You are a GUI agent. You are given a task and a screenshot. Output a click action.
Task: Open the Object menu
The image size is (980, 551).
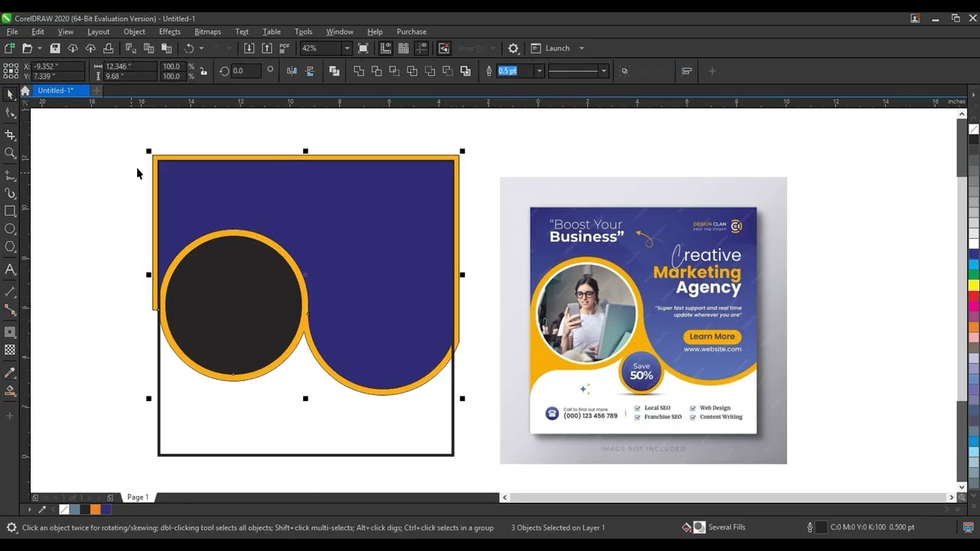click(134, 31)
